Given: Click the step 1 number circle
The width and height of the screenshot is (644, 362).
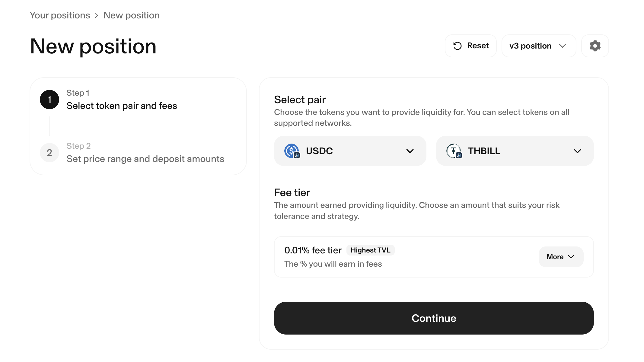Looking at the screenshot, I should click(49, 100).
